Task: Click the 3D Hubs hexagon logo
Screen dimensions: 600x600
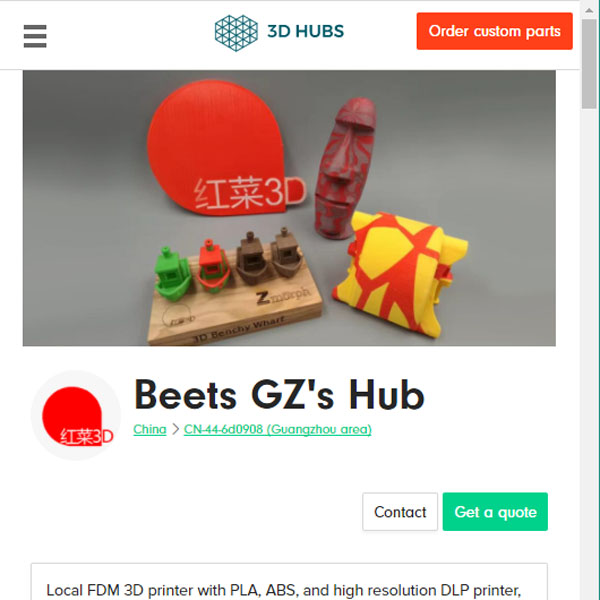Action: pos(236,33)
